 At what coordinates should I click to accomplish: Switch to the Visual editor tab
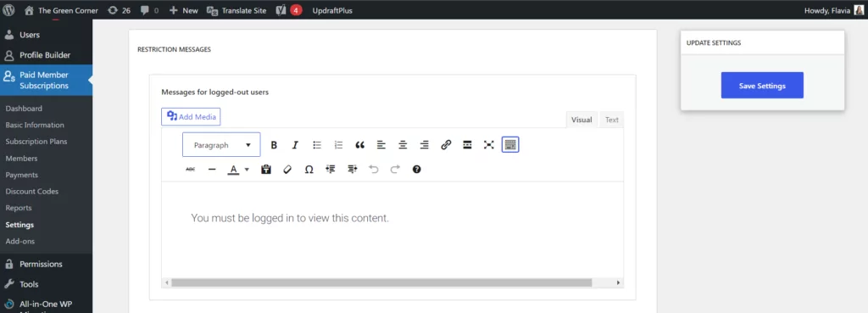(581, 120)
